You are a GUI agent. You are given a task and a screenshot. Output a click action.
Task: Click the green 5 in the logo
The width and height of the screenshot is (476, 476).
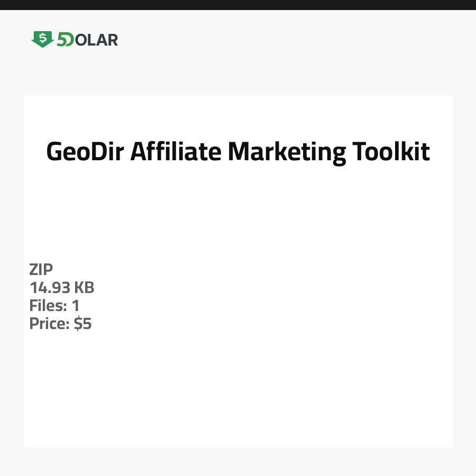[63, 40]
